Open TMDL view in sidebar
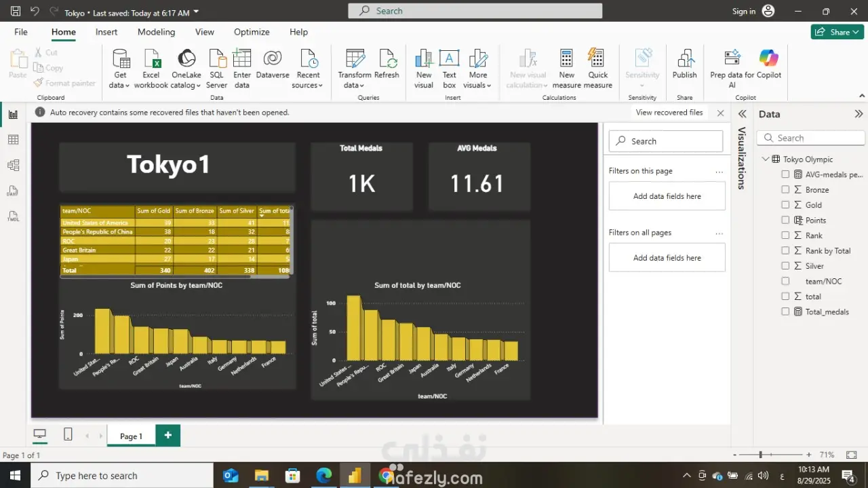Screen dimensions: 868x488 (13, 217)
